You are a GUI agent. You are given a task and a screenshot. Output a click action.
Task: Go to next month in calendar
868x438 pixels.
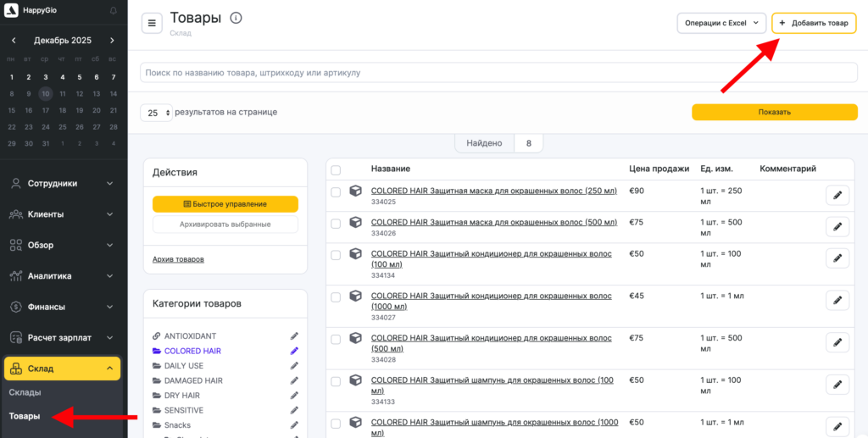[112, 41]
